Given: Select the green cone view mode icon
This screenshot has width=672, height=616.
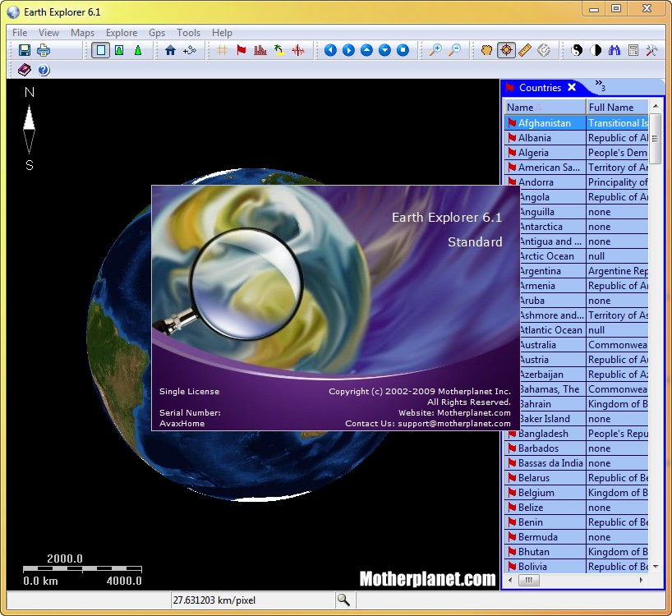Looking at the screenshot, I should (x=137, y=50).
